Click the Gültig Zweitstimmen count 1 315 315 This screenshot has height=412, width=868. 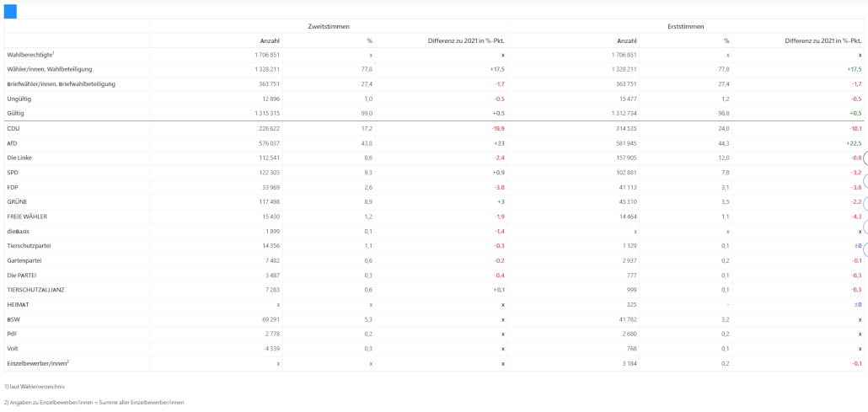pos(268,114)
